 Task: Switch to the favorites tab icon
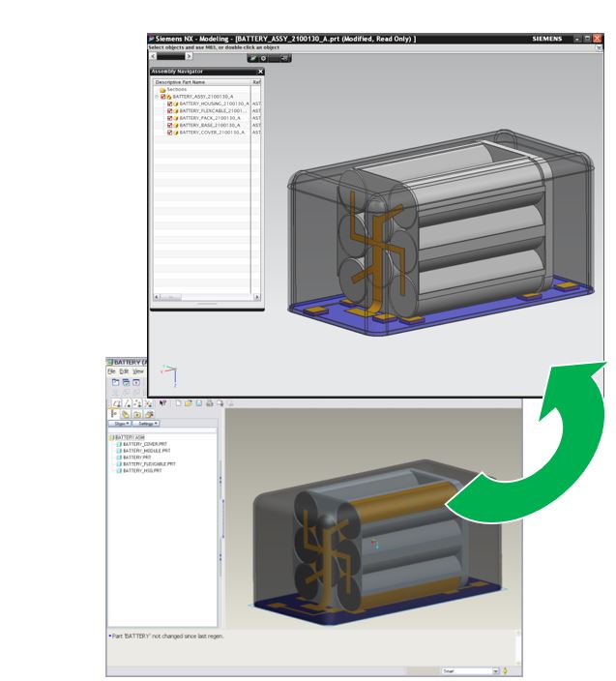(x=137, y=414)
